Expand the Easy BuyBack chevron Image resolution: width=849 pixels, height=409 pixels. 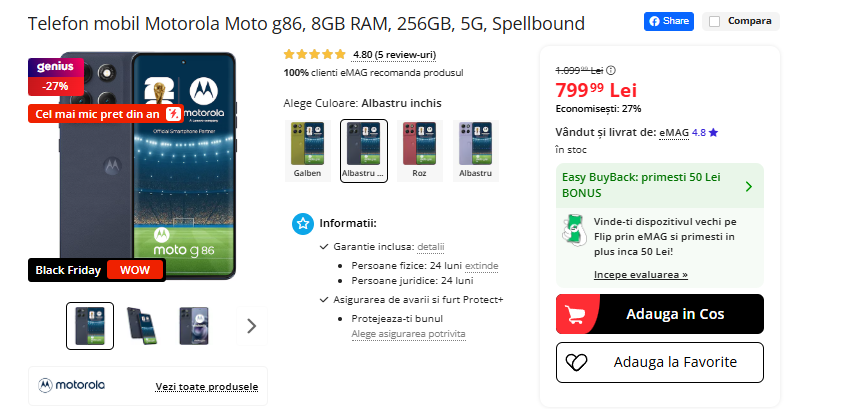click(749, 186)
